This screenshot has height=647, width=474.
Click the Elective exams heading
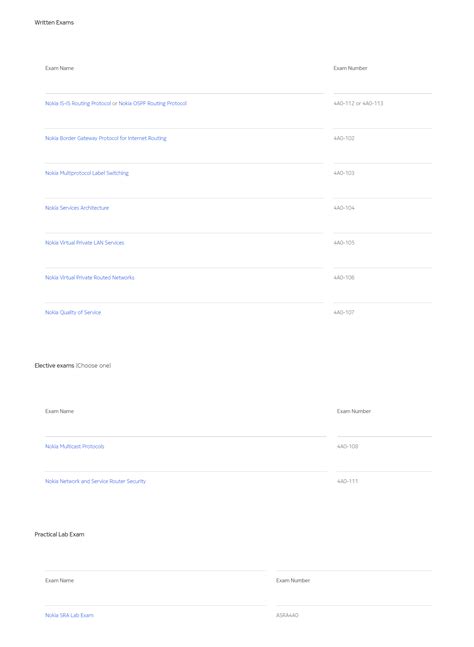tap(54, 366)
